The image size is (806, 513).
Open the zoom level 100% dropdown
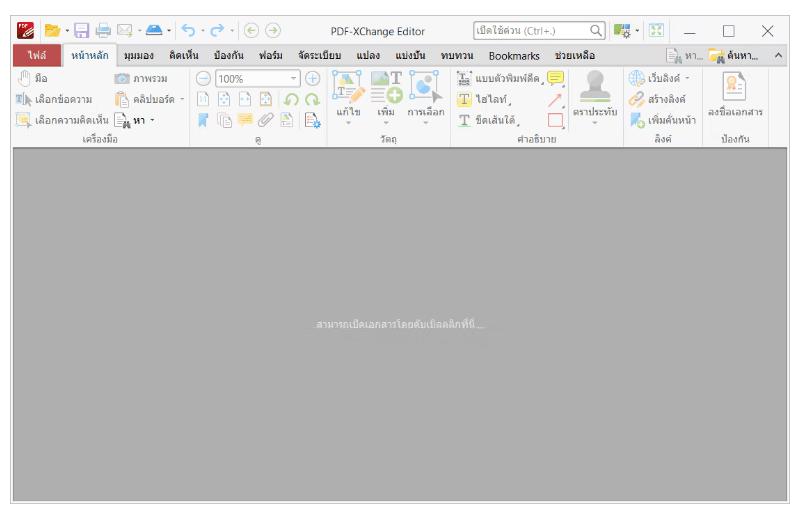point(293,79)
